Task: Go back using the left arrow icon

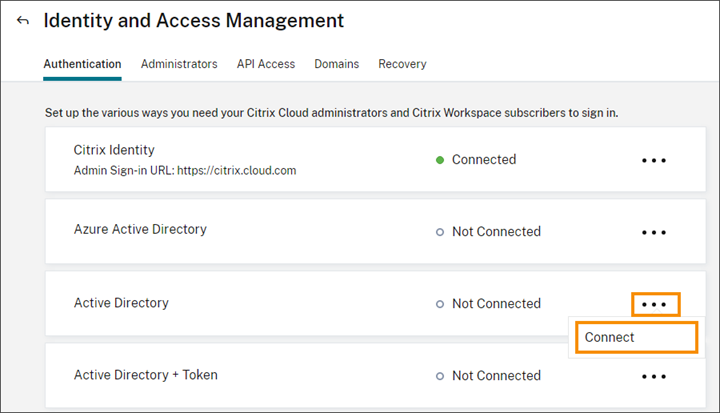Action: click(23, 21)
